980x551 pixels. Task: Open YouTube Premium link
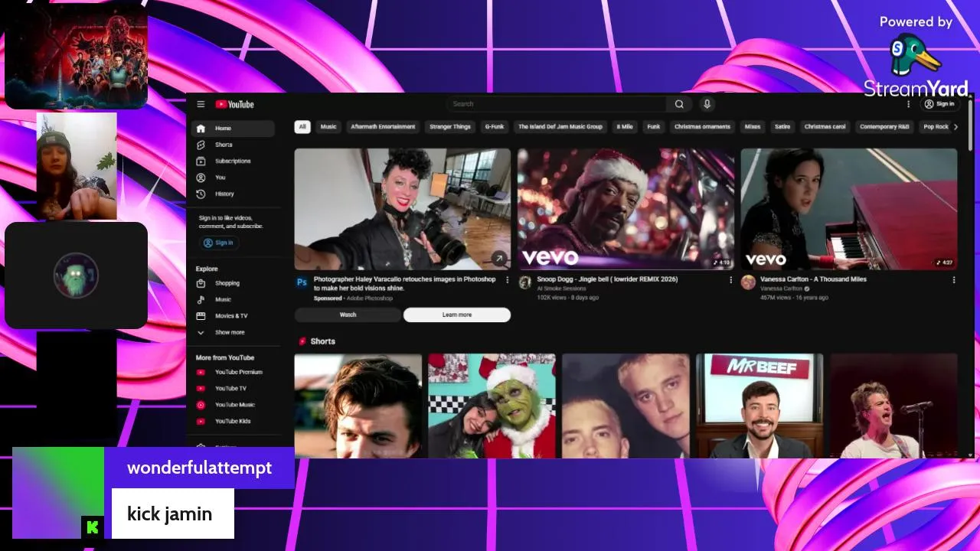233,372
